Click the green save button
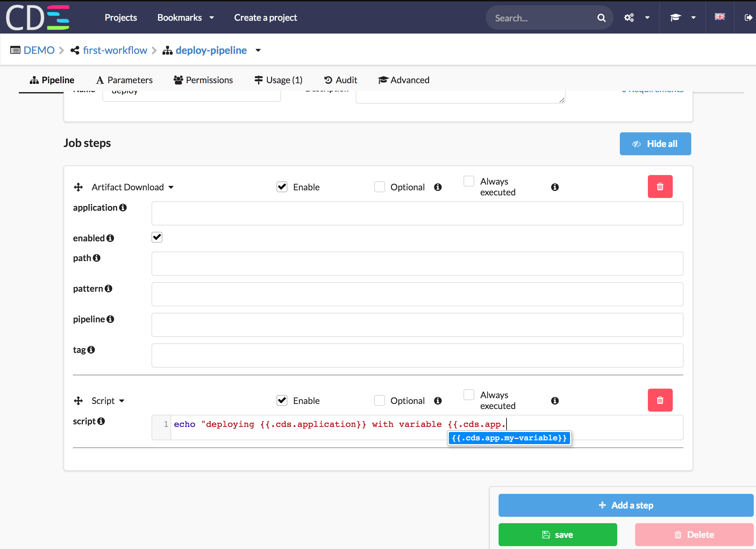The height and width of the screenshot is (549, 756). (x=557, y=534)
